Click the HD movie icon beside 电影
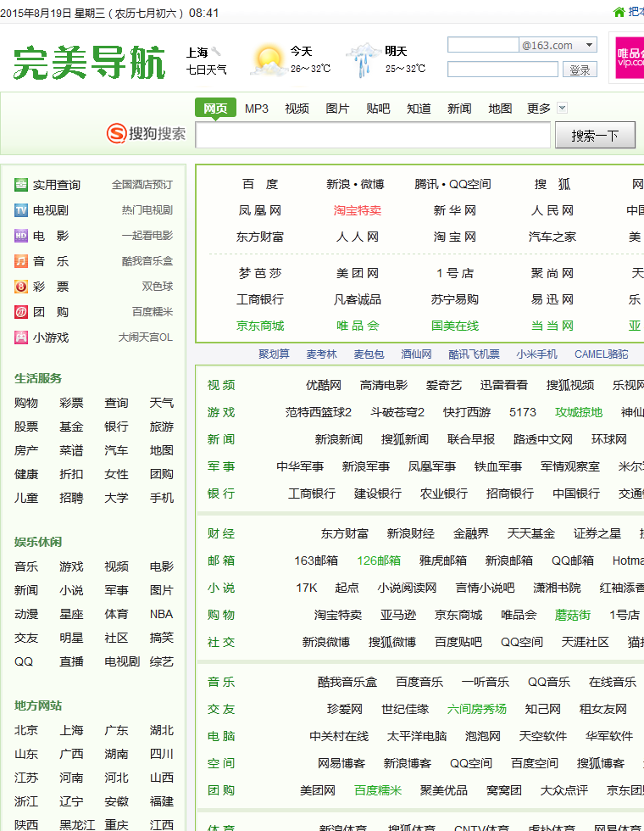The width and height of the screenshot is (644, 831). pyautogui.click(x=20, y=236)
